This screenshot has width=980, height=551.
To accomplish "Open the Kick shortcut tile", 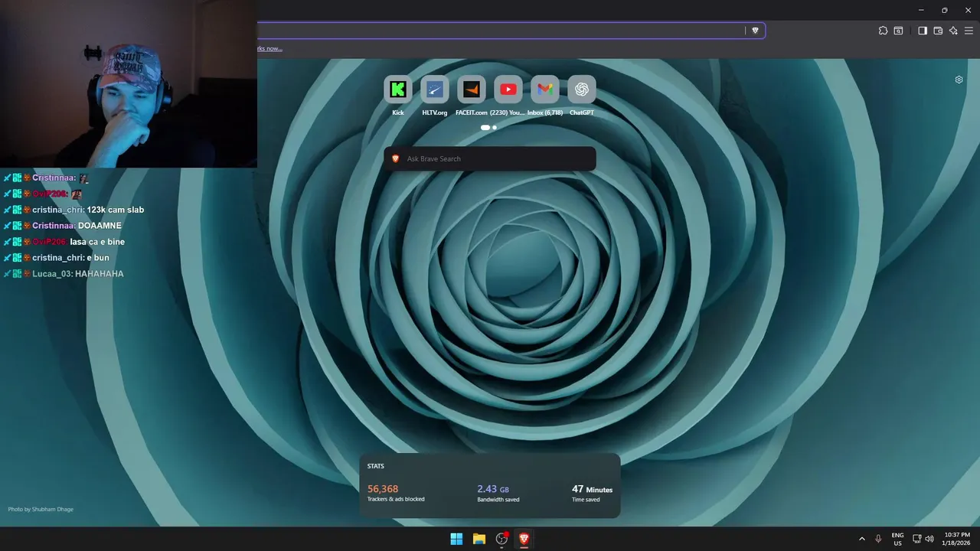I will (397, 90).
